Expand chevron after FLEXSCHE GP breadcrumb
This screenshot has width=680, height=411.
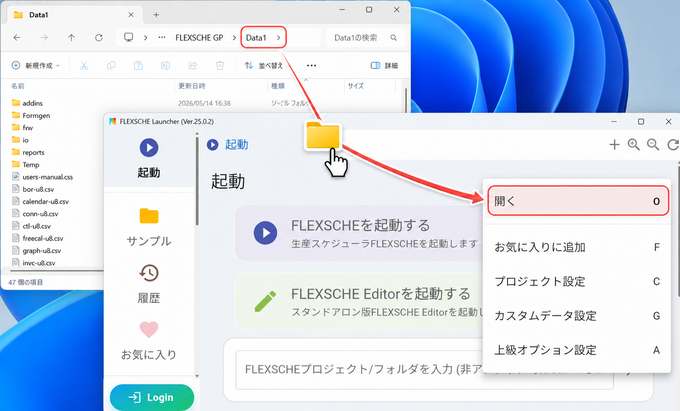tap(234, 38)
